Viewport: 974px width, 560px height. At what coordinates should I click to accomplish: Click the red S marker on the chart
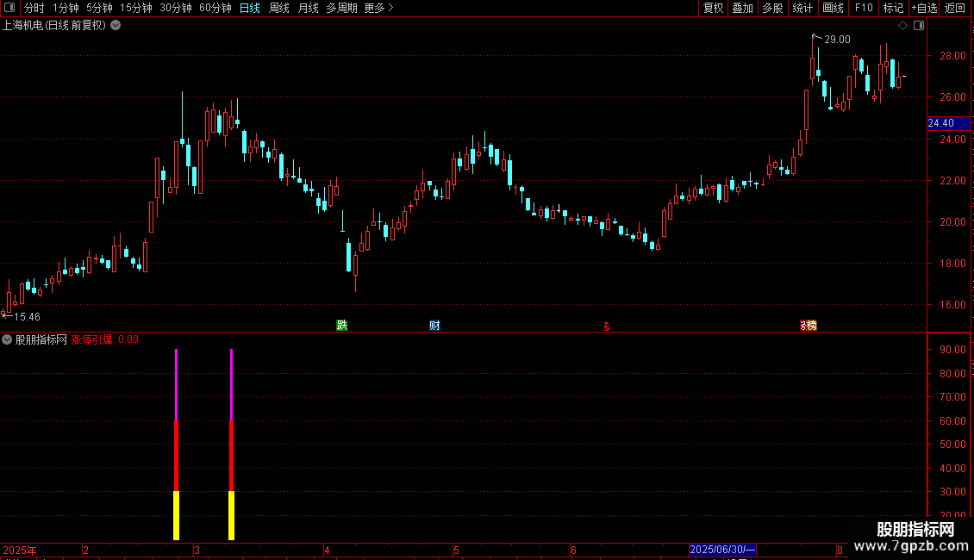607,327
